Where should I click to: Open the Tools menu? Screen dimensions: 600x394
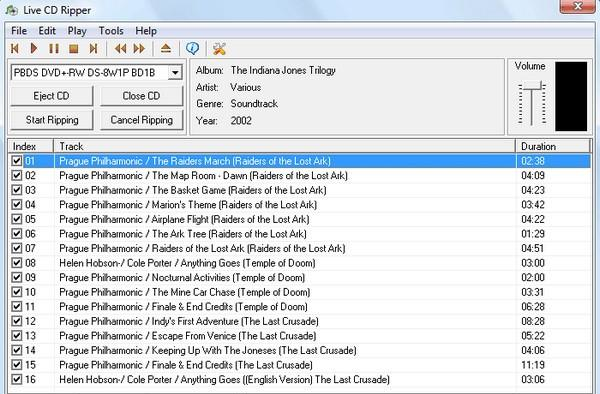(111, 31)
